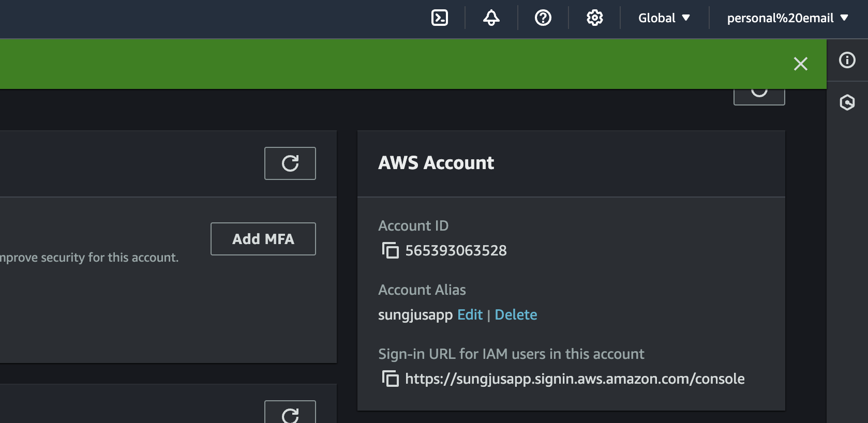Expand the Global region dropdown
Image resolution: width=868 pixels, height=423 pixels.
coord(664,18)
